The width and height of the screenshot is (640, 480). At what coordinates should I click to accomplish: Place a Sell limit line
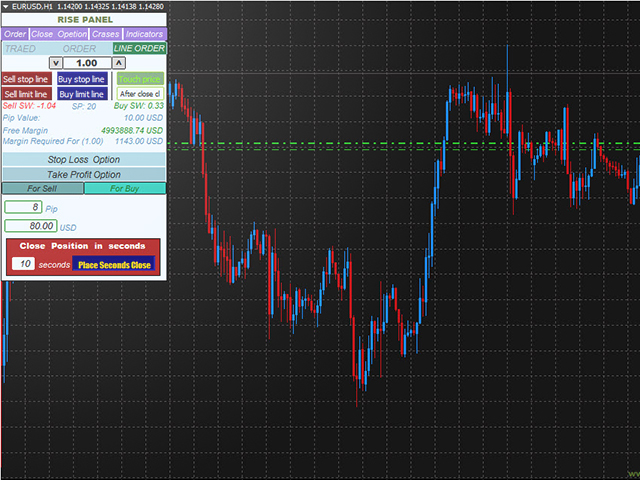coord(27,94)
